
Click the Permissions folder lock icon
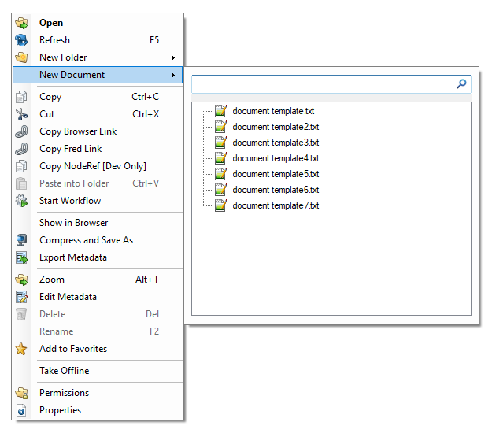[x=21, y=393]
